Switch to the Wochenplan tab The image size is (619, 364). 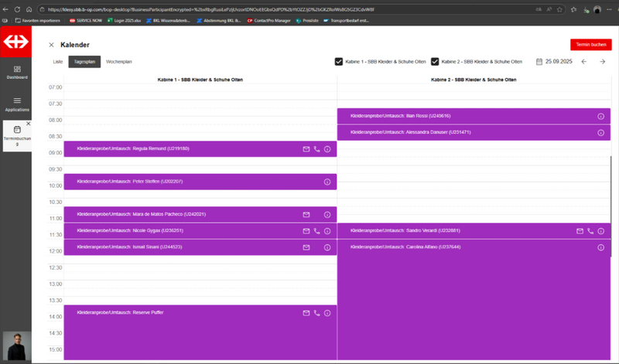point(119,61)
